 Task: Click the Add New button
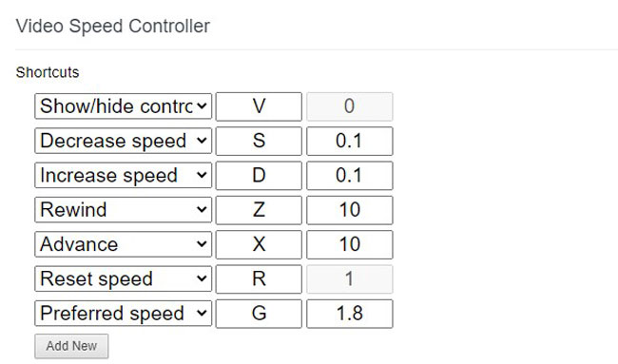click(71, 346)
